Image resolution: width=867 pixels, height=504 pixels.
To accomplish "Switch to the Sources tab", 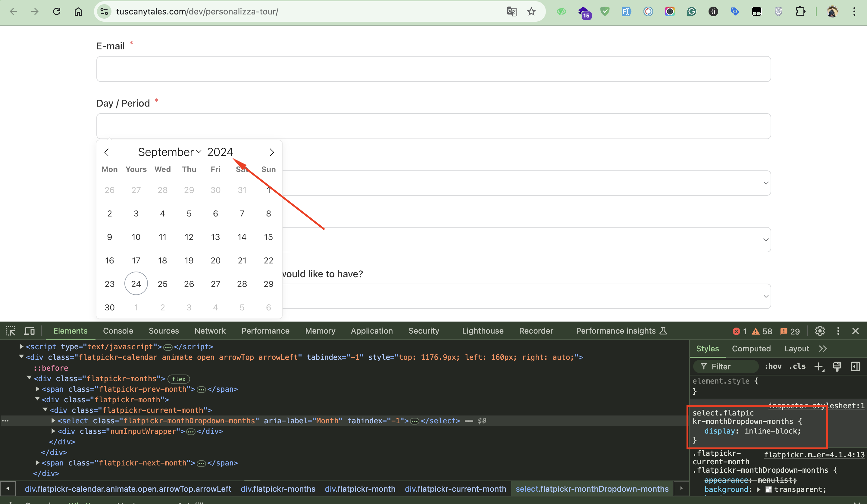I will click(164, 331).
